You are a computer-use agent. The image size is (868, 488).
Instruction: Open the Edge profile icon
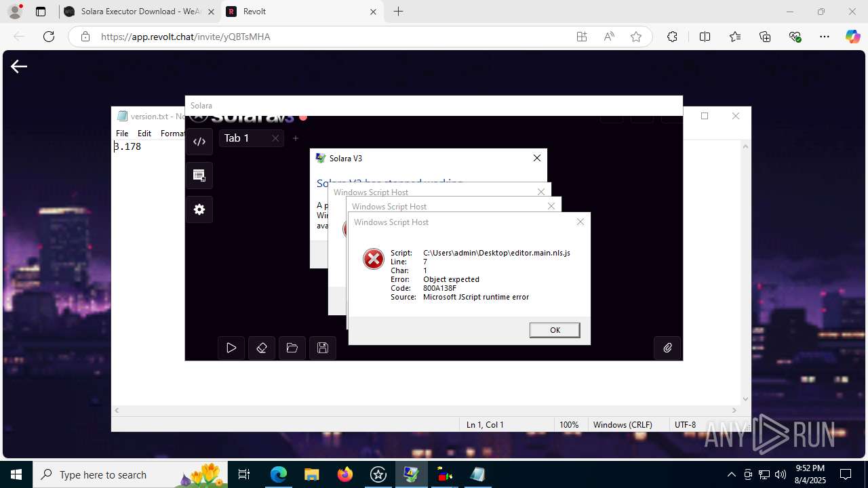click(x=15, y=12)
